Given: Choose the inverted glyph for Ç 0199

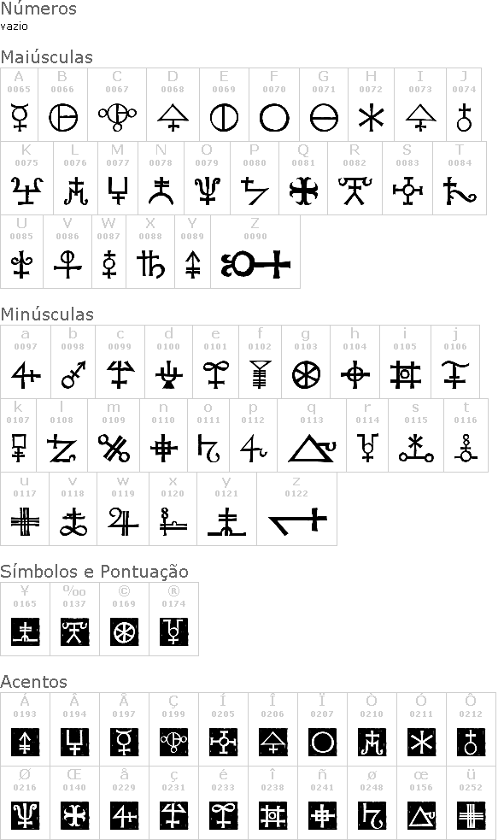Looking at the screenshot, I should coord(173,742).
